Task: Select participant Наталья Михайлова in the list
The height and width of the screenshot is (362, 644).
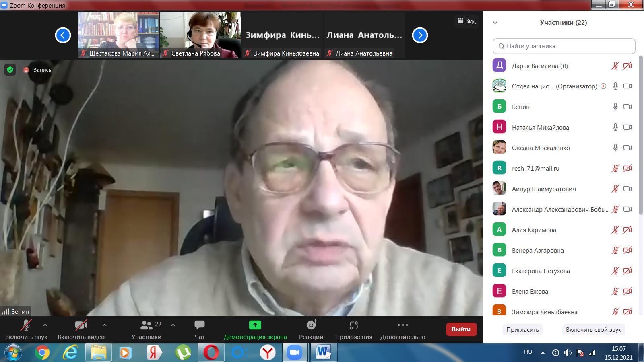Action: (x=540, y=127)
